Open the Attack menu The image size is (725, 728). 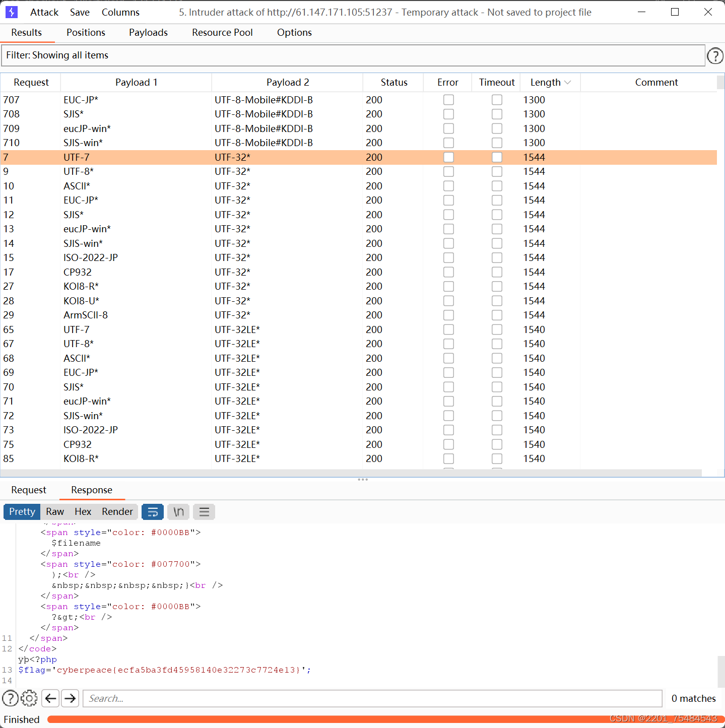pyautogui.click(x=44, y=12)
